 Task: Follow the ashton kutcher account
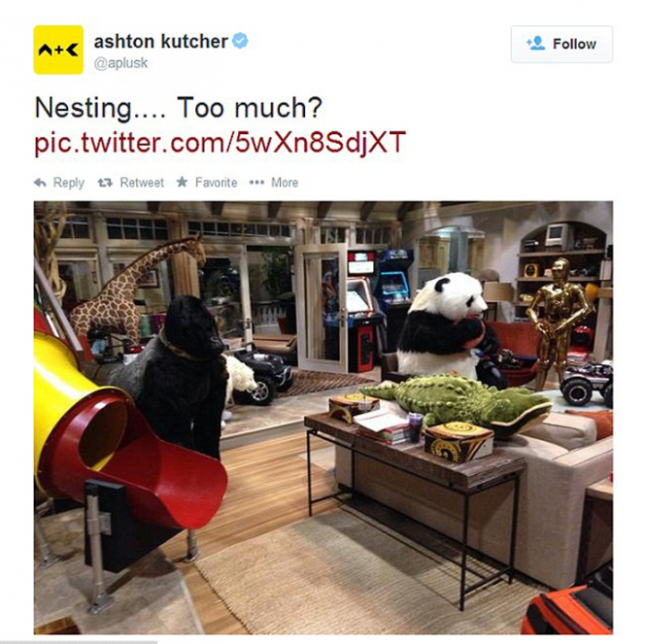pyautogui.click(x=561, y=44)
